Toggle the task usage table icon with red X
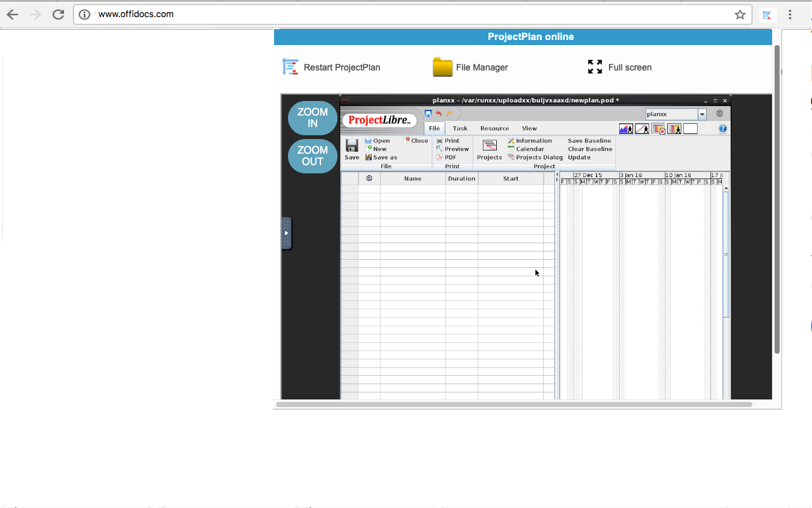 coord(658,129)
